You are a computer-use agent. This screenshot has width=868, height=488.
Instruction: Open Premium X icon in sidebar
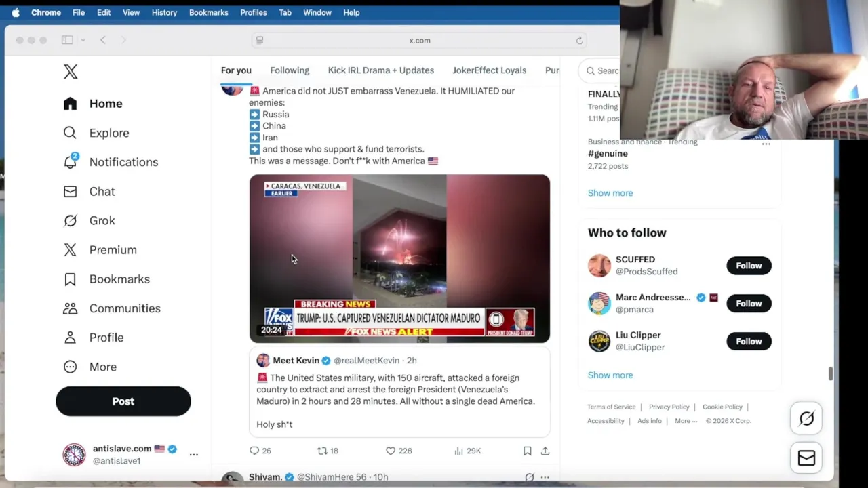[x=70, y=249]
